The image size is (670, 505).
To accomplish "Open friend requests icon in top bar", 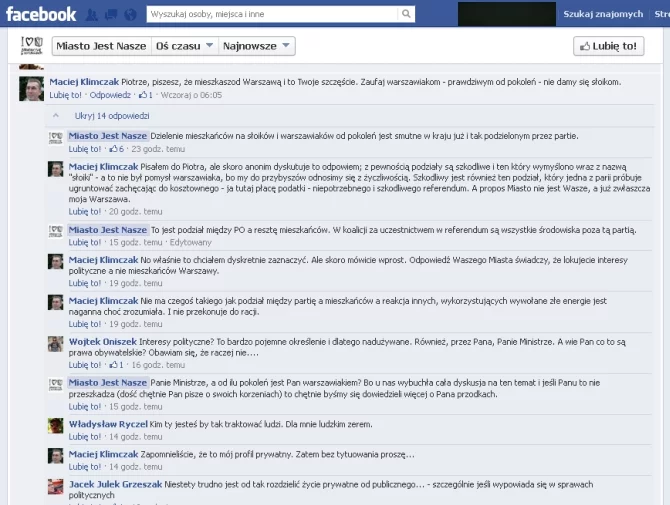I will tap(92, 15).
